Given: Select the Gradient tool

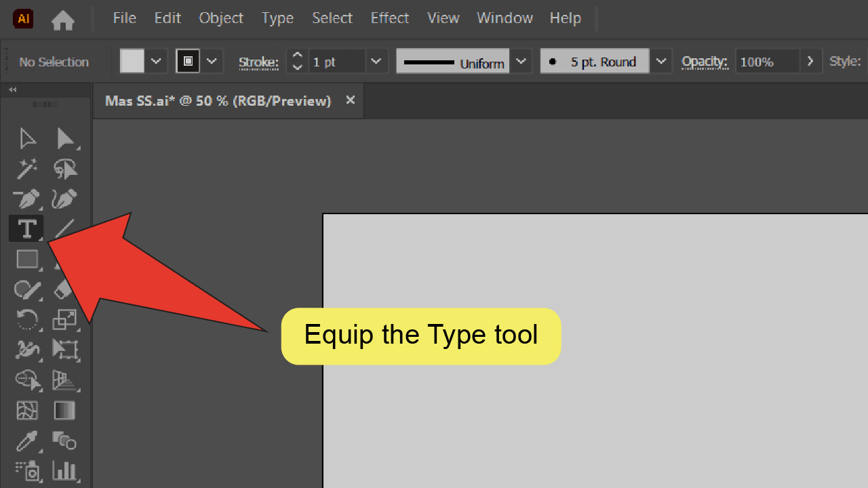Looking at the screenshot, I should coord(65,411).
